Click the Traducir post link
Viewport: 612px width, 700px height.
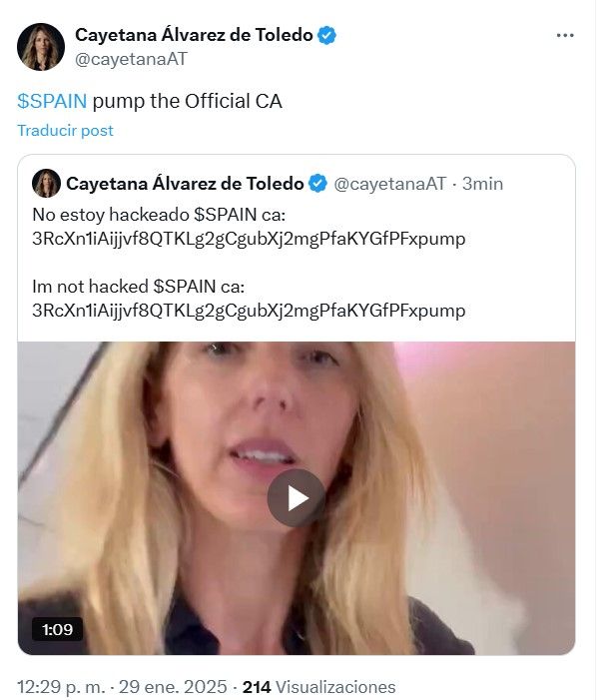(x=65, y=131)
